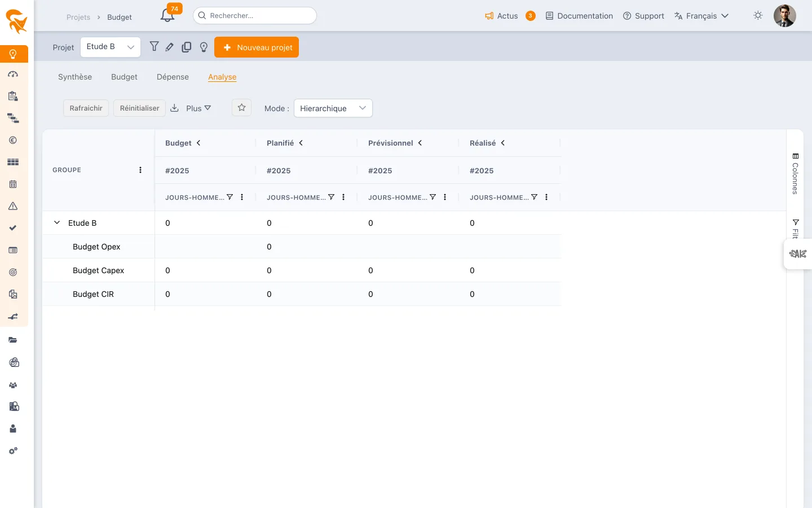
Task: Click the Rechercher search field
Action: (255, 16)
